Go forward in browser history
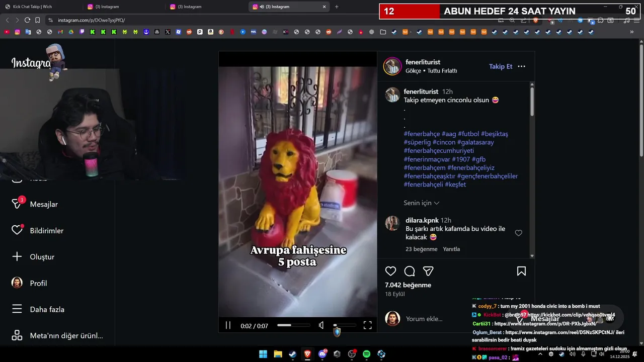 (x=17, y=20)
